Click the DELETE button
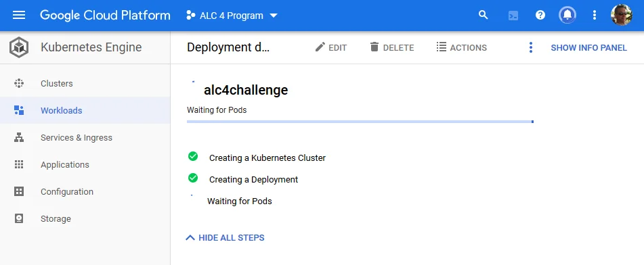The image size is (644, 265). tap(392, 47)
